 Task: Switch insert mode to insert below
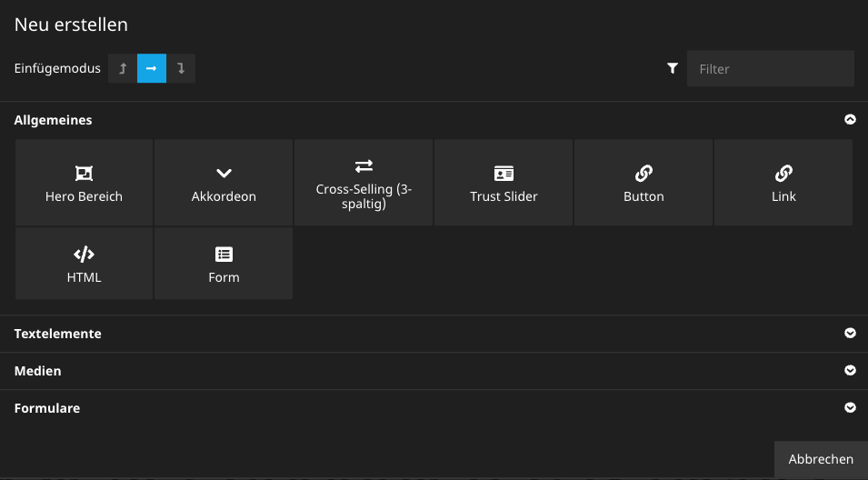coord(181,68)
